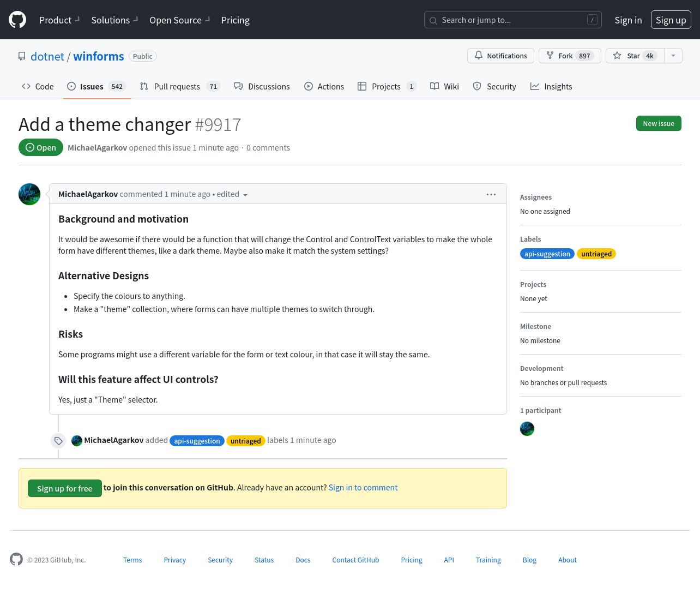700x593 pixels.
Task: Click the GitHub Octocat logo in the header
Action: [x=17, y=20]
